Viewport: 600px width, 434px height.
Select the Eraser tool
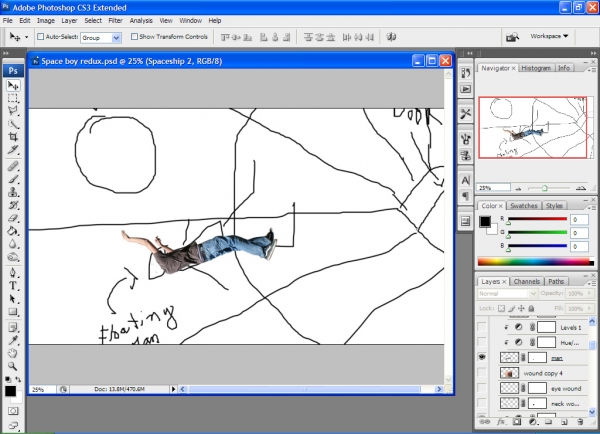(13, 218)
